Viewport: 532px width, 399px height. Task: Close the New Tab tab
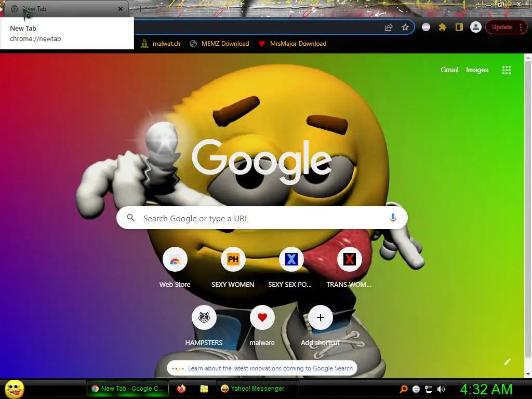(121, 9)
